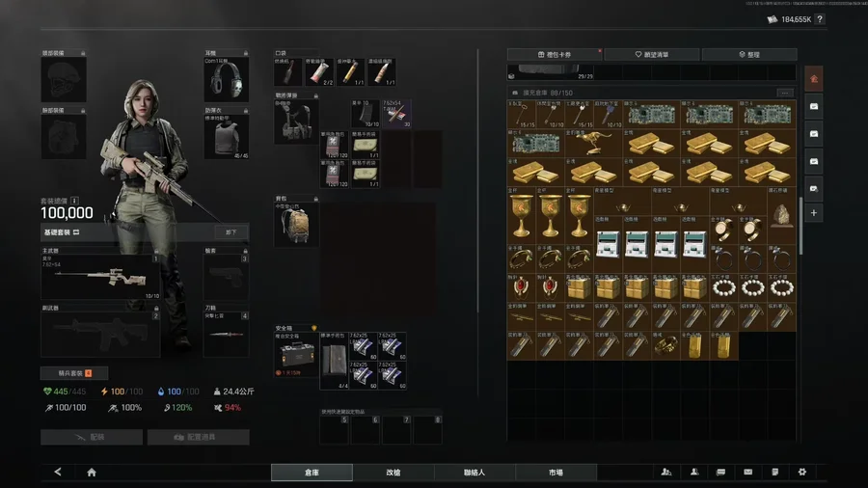Toggle lock on 背包 slot
The image size is (868, 488).
coord(315,199)
